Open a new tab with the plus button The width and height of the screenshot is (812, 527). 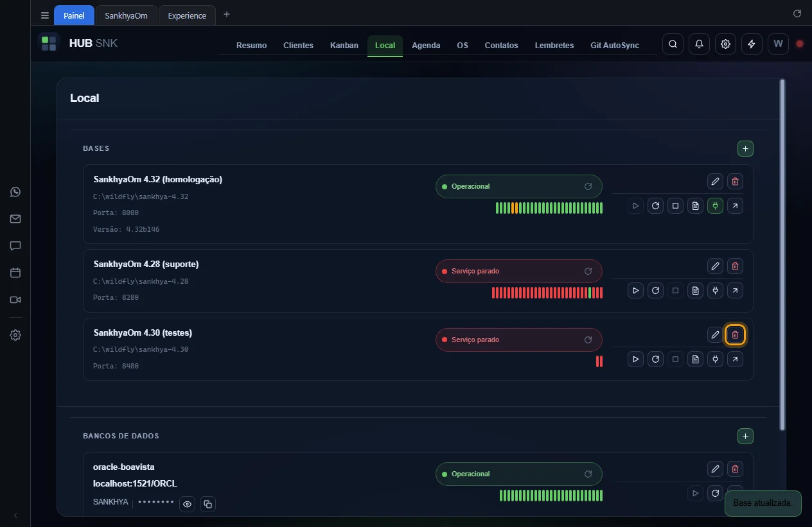[227, 15]
